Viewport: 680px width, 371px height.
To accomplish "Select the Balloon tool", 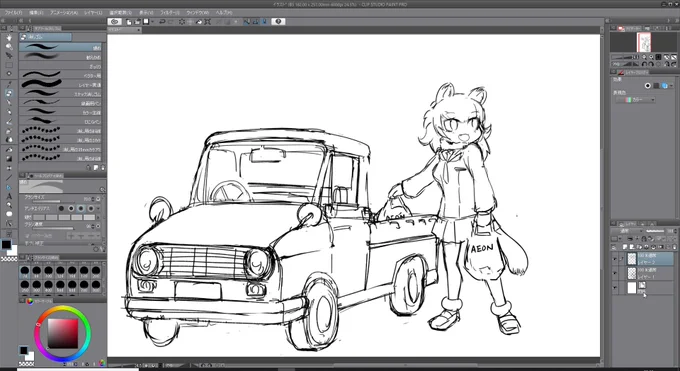I will [9, 214].
